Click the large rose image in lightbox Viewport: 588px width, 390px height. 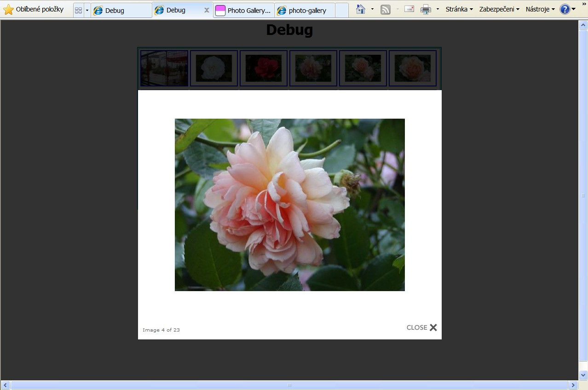[290, 205]
